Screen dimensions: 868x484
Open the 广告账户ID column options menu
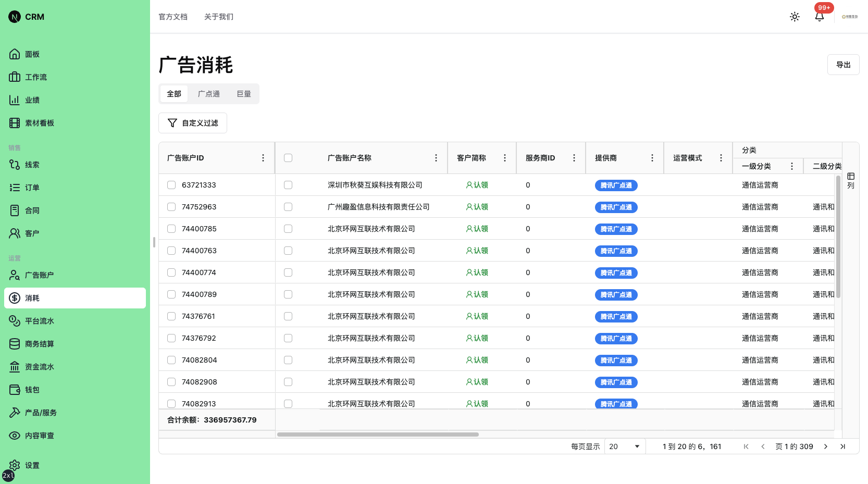pos(263,157)
